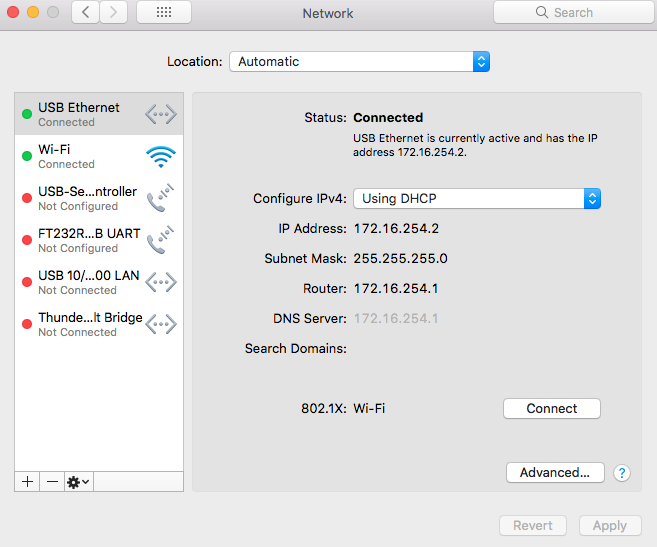Remove selected service with minus button
657x547 pixels.
[x=52, y=482]
